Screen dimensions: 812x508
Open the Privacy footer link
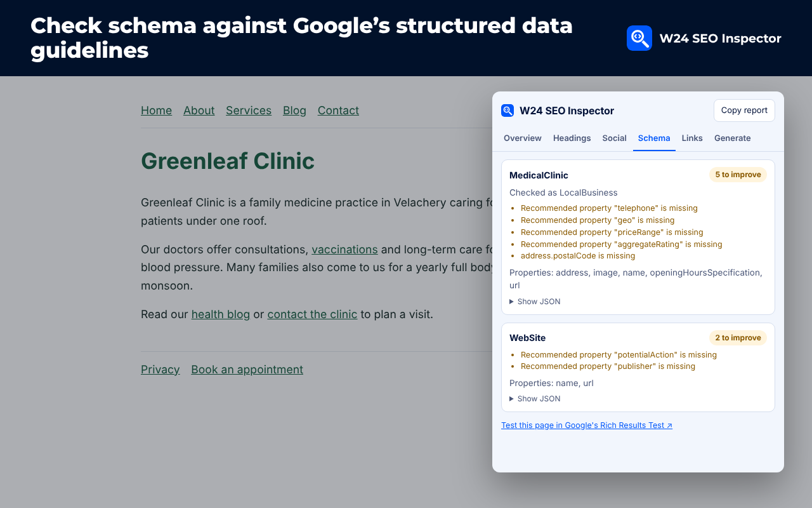(x=160, y=370)
